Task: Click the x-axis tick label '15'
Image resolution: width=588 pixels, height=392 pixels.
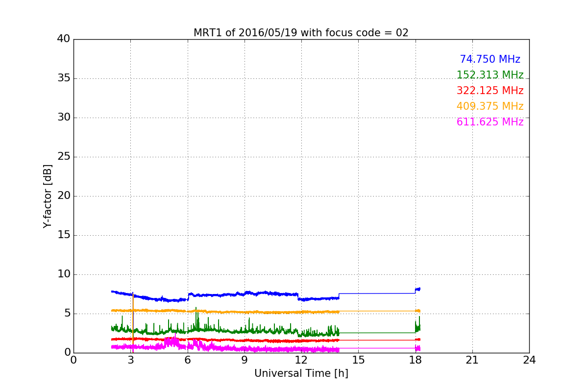Action: pyautogui.click(x=358, y=360)
